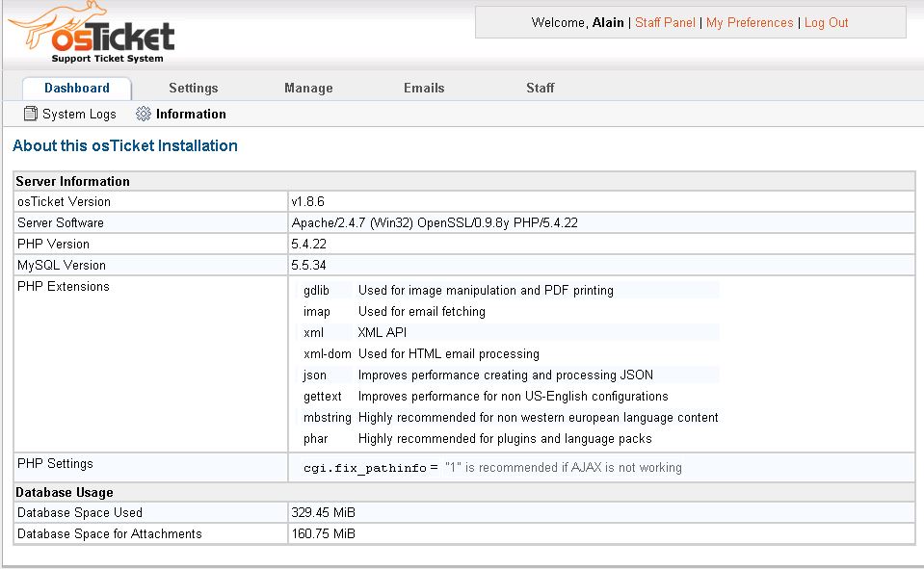Switch to the Settings tab
Image resolution: width=924 pixels, height=569 pixels.
pos(194,88)
